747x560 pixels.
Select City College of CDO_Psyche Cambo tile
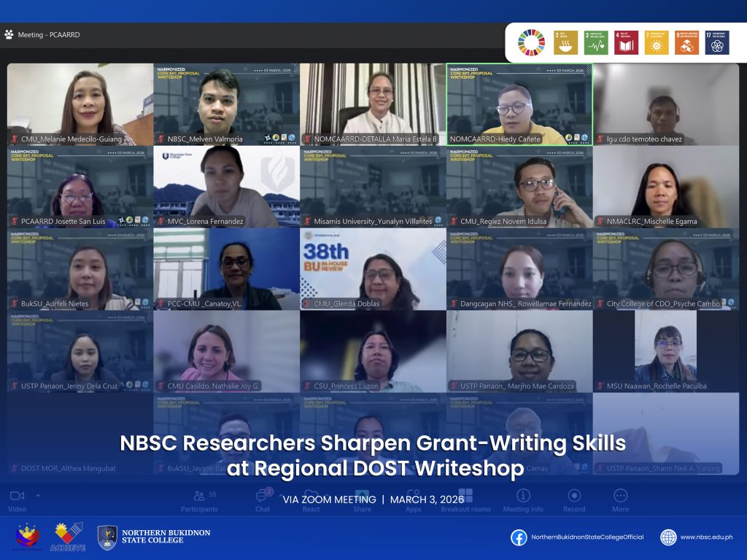click(666, 269)
